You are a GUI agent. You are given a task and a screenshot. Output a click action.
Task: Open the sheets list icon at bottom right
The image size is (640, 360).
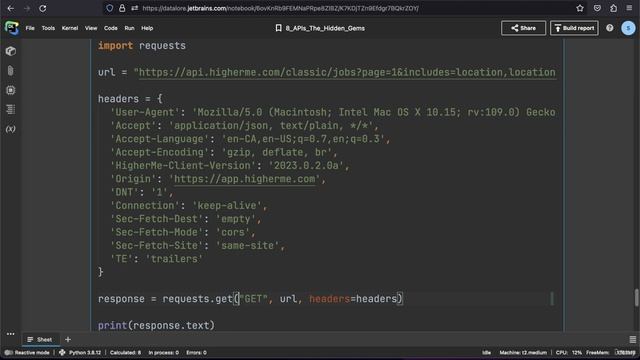[x=633, y=340]
